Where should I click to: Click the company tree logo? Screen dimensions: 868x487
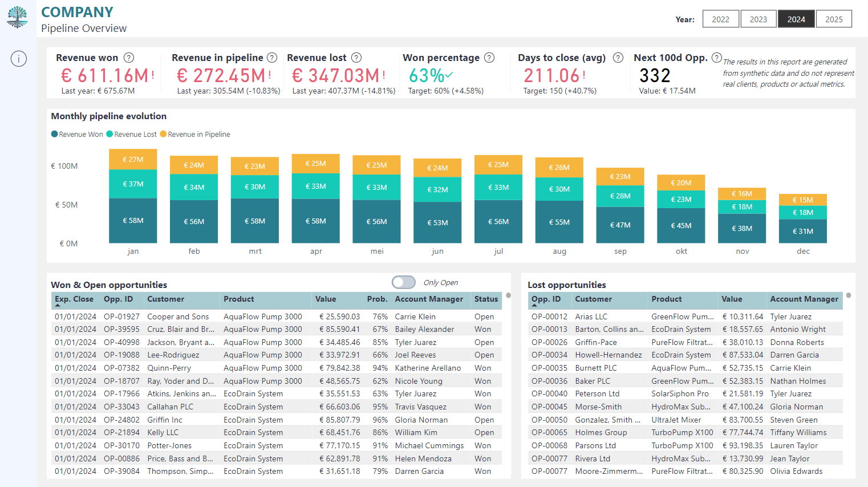pos(18,17)
